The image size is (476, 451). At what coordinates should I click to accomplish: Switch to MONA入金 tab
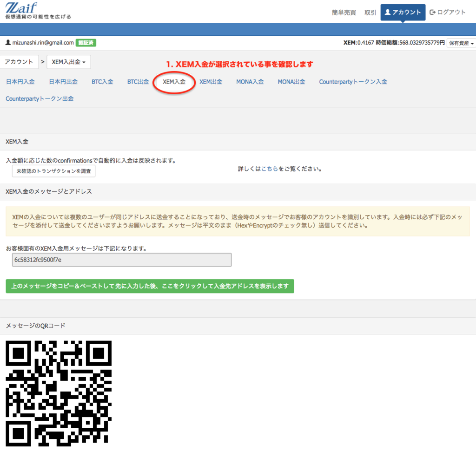pyautogui.click(x=250, y=82)
